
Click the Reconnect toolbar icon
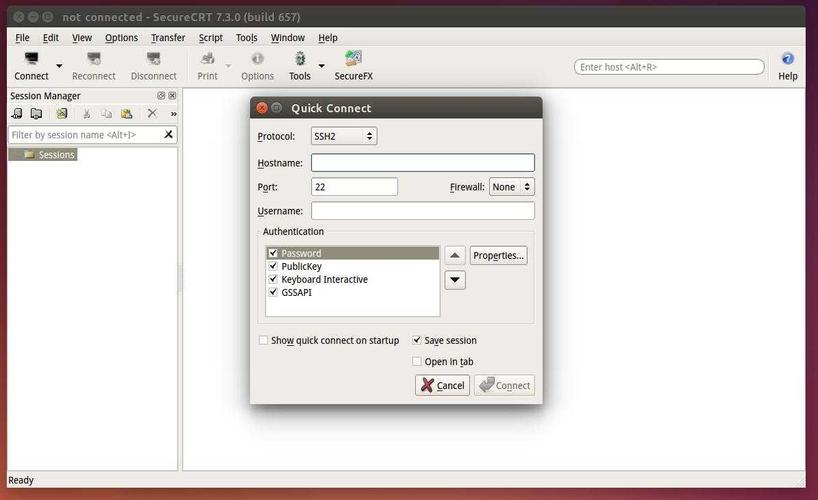pos(94,58)
